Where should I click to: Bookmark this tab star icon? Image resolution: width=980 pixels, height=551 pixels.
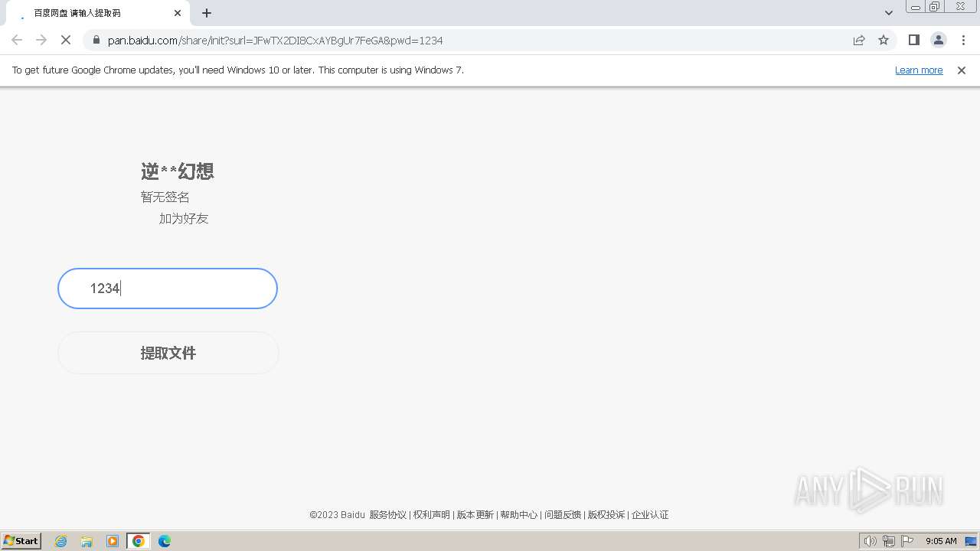[x=884, y=40]
